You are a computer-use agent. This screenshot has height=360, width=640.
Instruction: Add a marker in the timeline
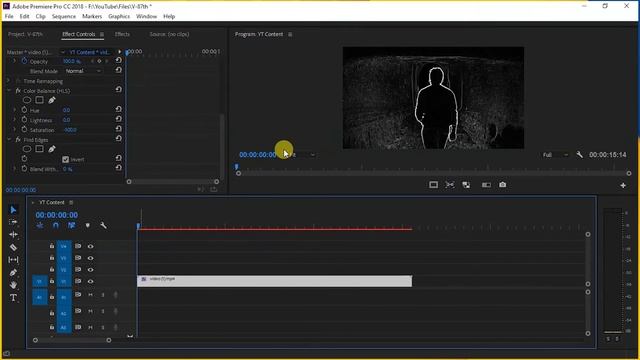tap(87, 225)
